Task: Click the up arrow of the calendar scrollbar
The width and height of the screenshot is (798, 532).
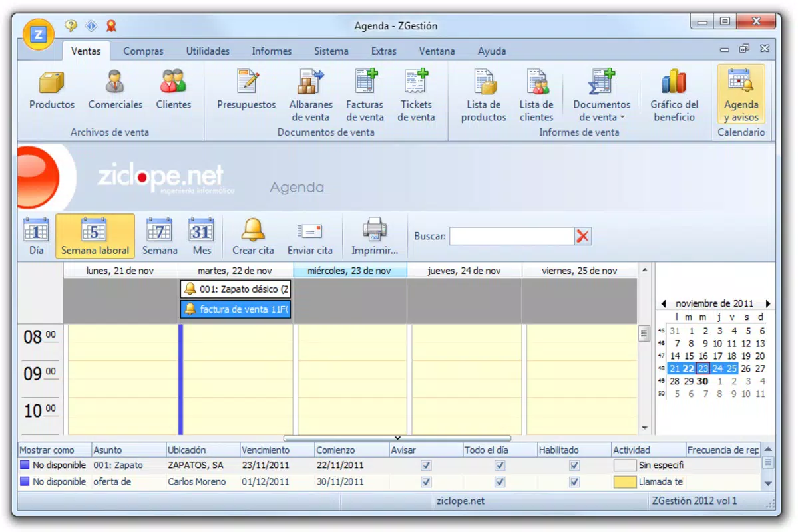Action: [644, 270]
